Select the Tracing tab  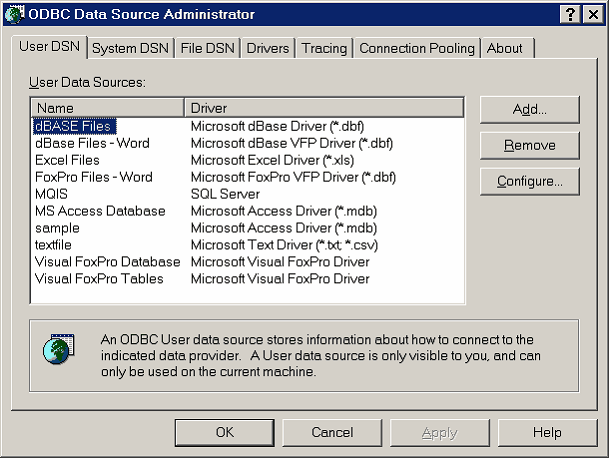pyautogui.click(x=324, y=48)
